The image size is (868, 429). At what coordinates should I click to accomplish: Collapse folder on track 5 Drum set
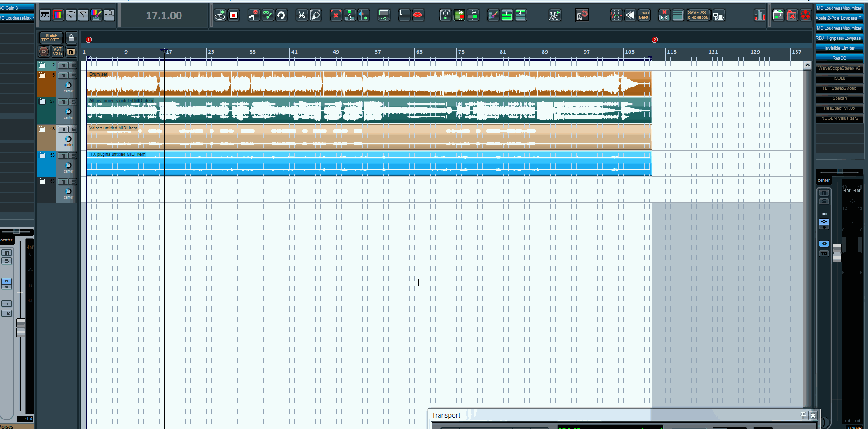click(x=42, y=75)
